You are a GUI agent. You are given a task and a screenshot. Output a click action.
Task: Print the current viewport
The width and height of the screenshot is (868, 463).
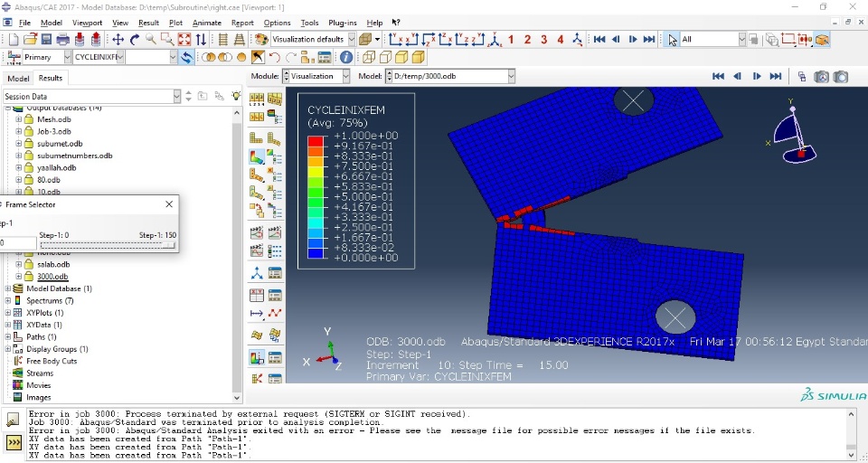(x=62, y=39)
